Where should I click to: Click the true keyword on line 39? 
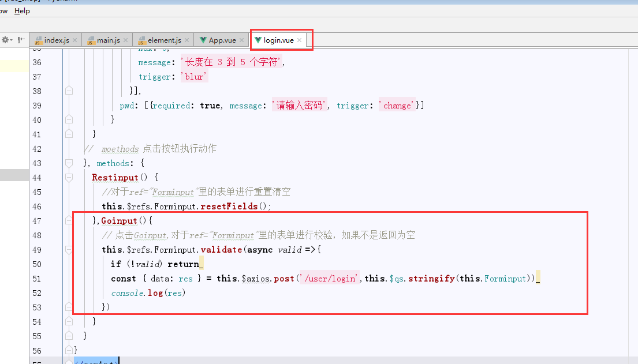click(x=210, y=106)
